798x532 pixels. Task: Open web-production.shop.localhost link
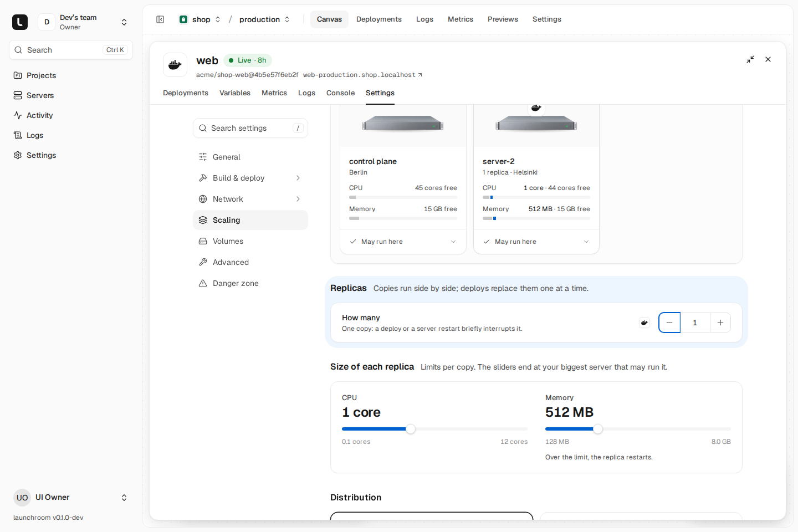click(362, 75)
